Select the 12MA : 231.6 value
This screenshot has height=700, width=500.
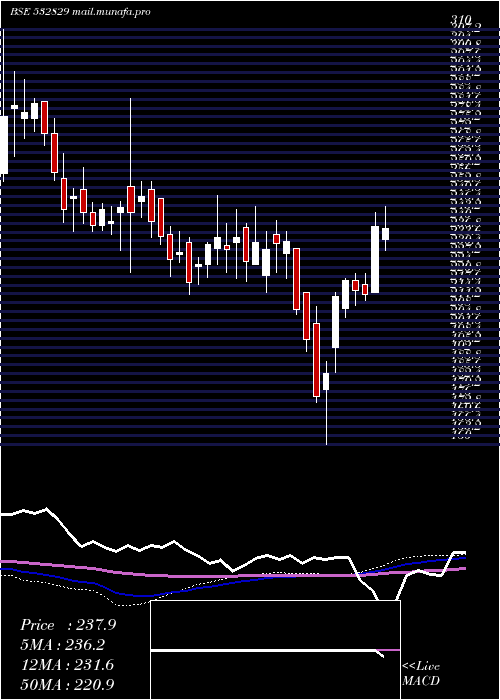(x=67, y=665)
